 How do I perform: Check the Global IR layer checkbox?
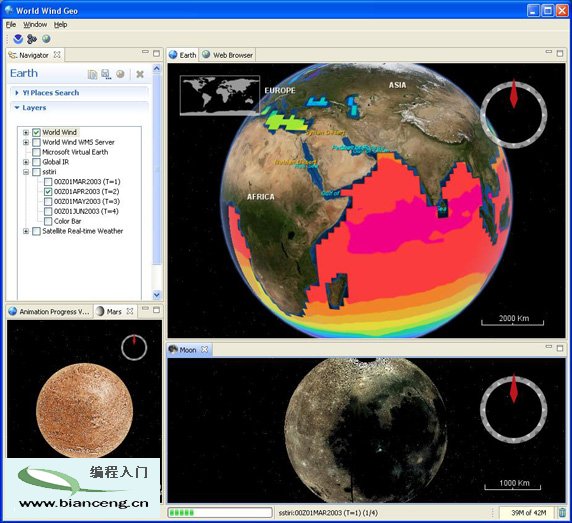click(36, 162)
